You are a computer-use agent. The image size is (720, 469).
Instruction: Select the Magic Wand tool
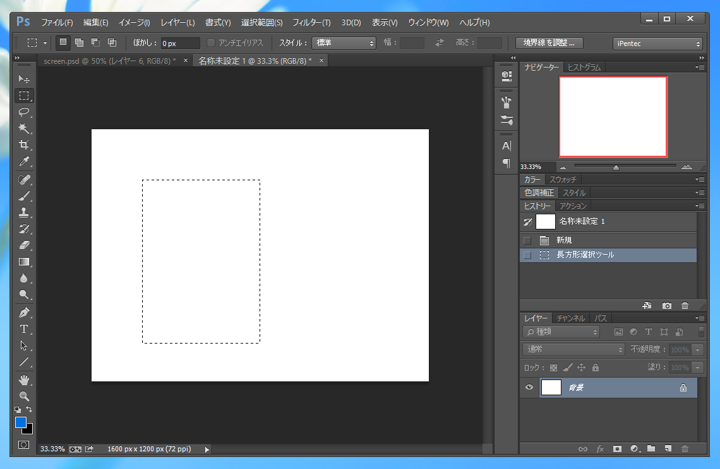24,129
